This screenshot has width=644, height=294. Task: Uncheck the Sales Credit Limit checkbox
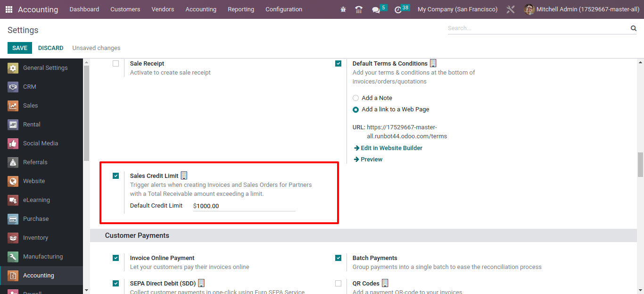tap(116, 176)
